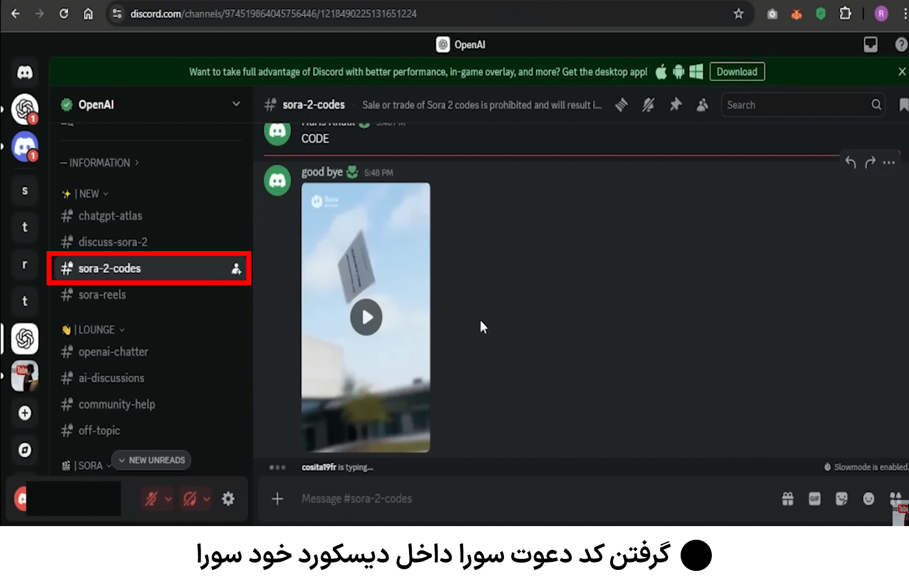Show the member list for sora-2-codes
Viewport: 909px width, 588px height.
tap(702, 105)
